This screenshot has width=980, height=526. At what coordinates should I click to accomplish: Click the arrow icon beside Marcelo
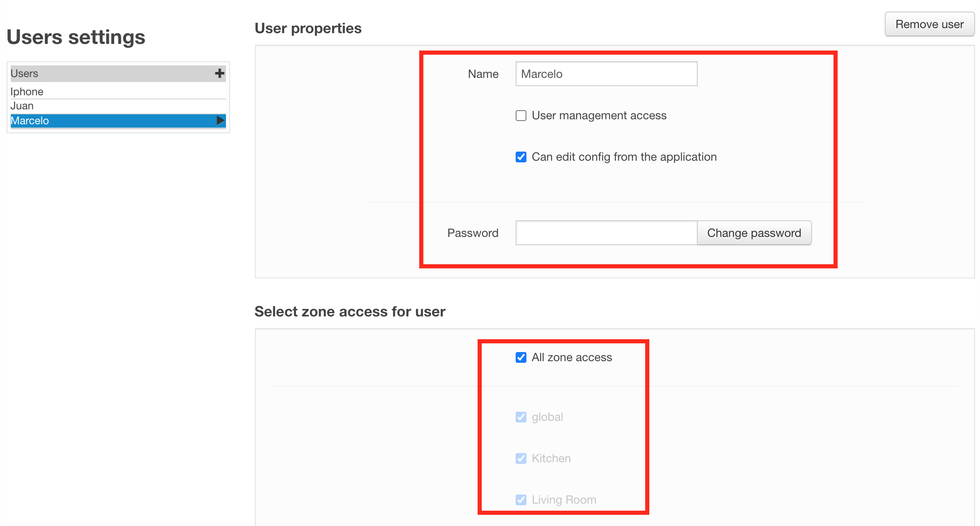click(x=220, y=121)
